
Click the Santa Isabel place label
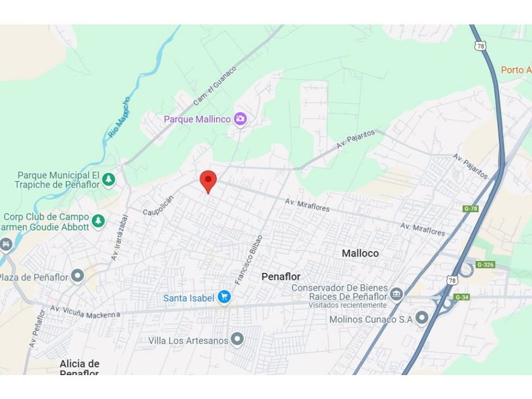pos(189,298)
